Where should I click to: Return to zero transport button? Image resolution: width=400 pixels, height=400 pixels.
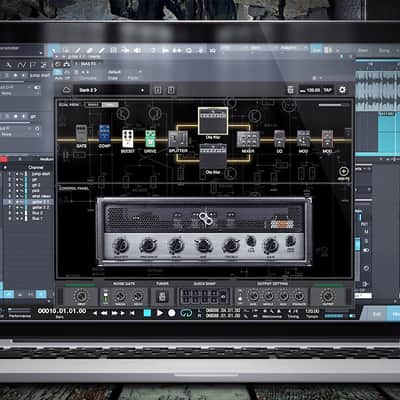tap(132, 313)
